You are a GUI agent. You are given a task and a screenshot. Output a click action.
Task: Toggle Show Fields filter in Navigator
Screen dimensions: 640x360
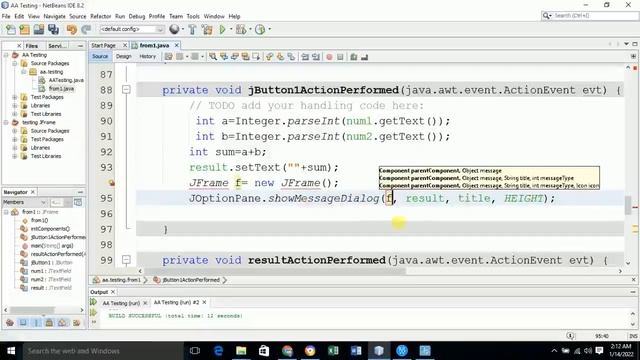click(23, 323)
